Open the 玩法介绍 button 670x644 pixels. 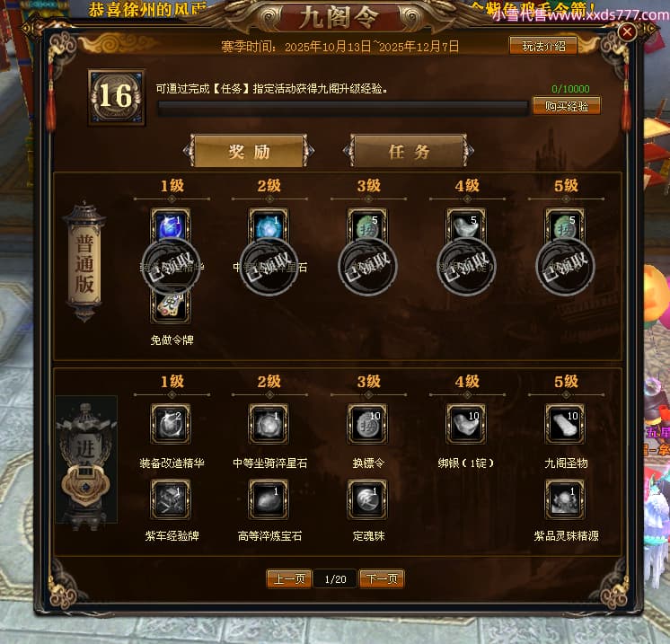(543, 46)
